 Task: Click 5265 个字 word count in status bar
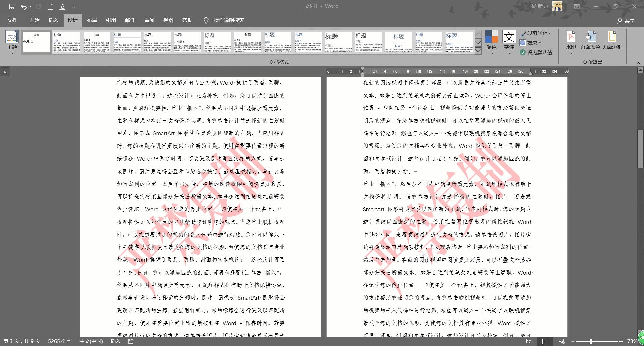click(x=59, y=341)
